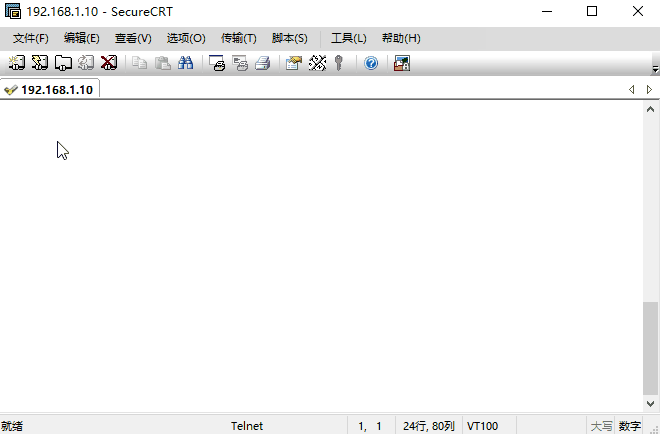Click the Public Key assistant icon
This screenshot has width=660, height=434.
[339, 63]
